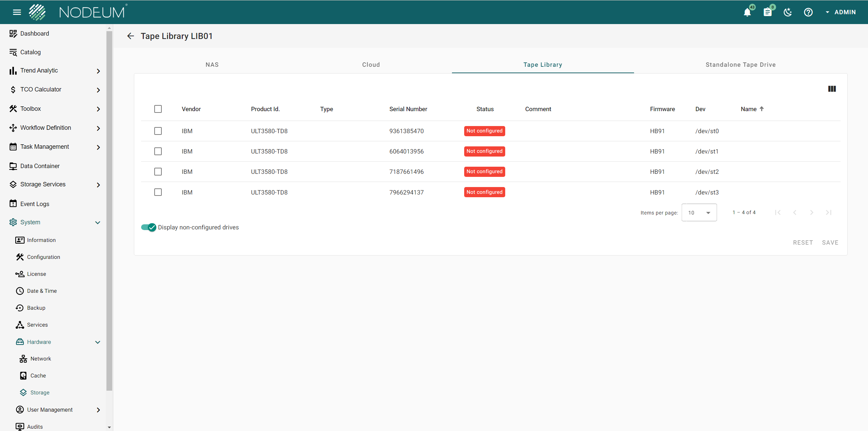The height and width of the screenshot is (431, 868).
Task: Switch to the Standalone Tape Drive tab
Action: pyautogui.click(x=741, y=65)
